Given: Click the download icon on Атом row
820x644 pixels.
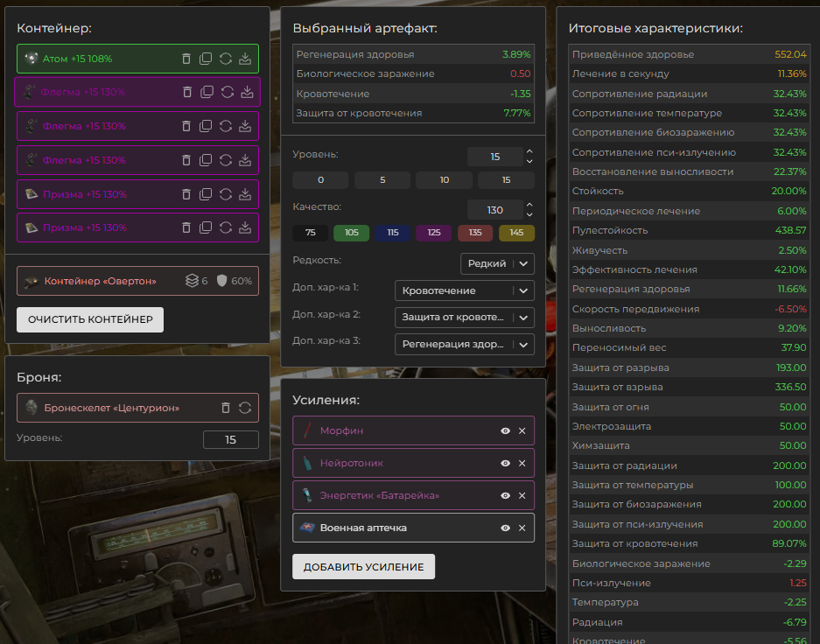Looking at the screenshot, I should 245,59.
